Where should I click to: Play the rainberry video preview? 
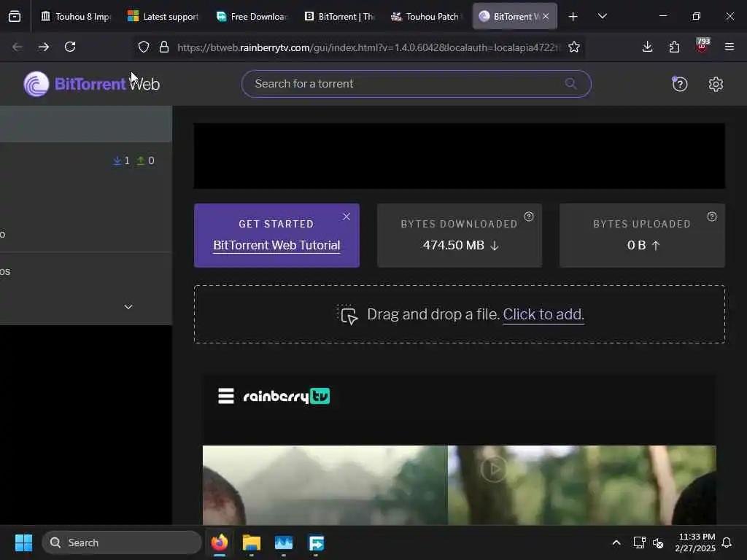494,469
